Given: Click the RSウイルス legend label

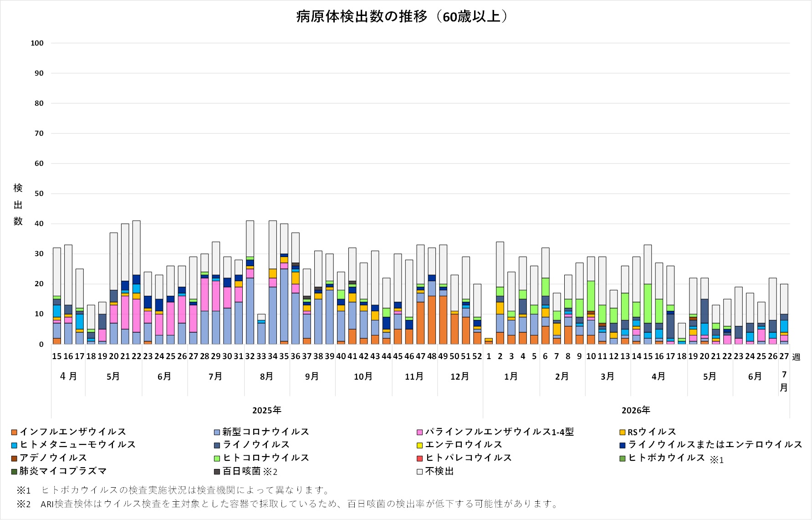Looking at the screenshot, I should 652,432.
